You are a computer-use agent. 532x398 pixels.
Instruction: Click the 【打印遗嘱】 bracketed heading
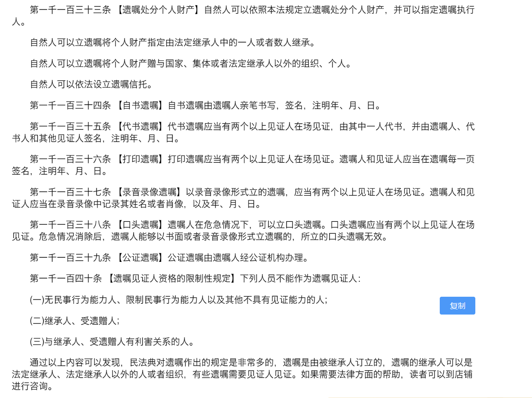(140, 159)
